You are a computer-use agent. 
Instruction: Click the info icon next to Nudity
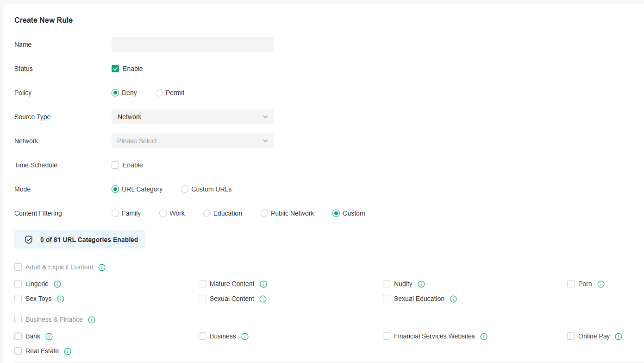421,284
